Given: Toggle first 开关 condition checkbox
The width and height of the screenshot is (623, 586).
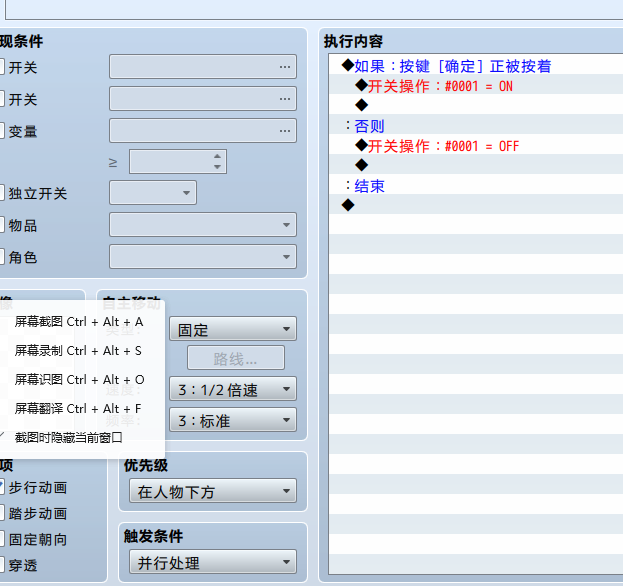Looking at the screenshot, I should [1, 67].
